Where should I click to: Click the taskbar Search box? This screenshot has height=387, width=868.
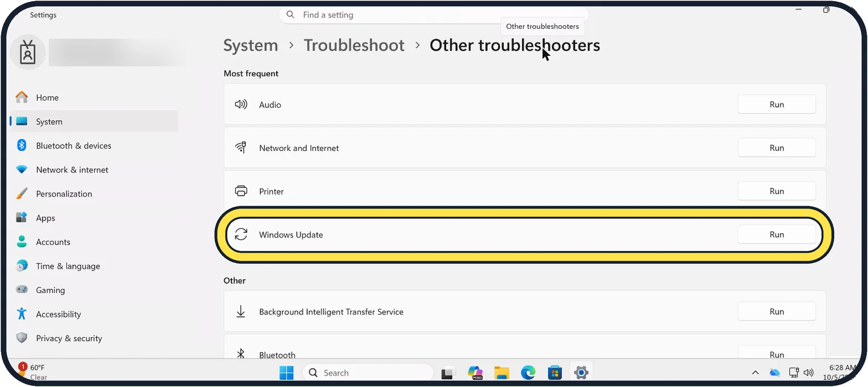tap(368, 373)
